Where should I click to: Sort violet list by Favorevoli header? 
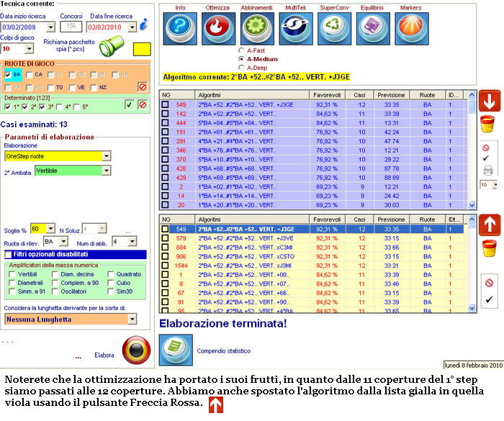(327, 95)
